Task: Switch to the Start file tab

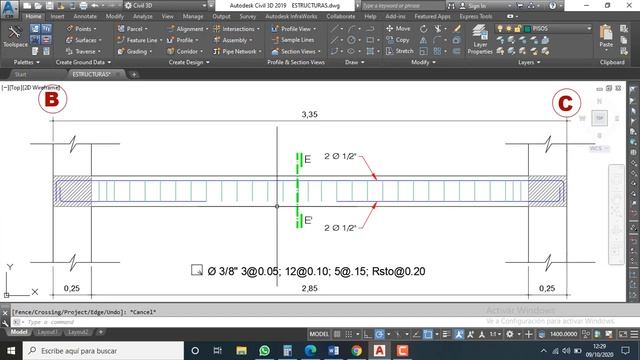Action: click(x=20, y=74)
